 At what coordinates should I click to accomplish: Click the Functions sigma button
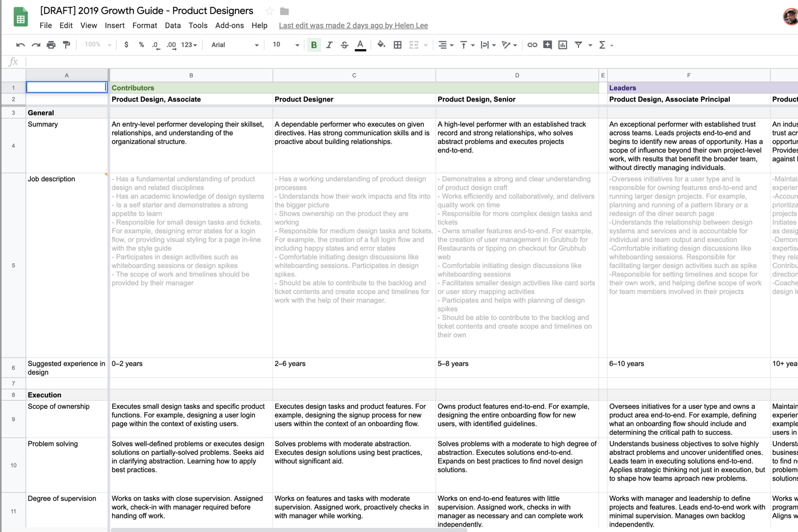(602, 45)
